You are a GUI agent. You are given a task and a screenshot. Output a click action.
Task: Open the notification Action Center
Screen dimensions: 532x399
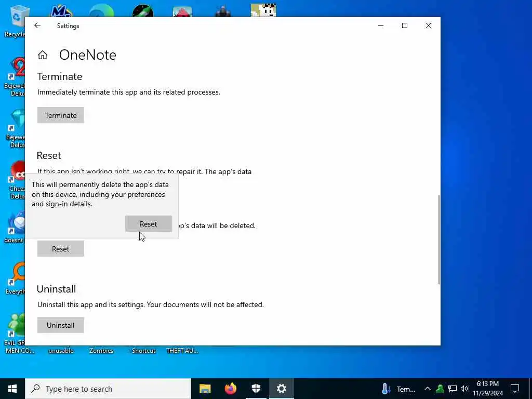[x=515, y=389]
